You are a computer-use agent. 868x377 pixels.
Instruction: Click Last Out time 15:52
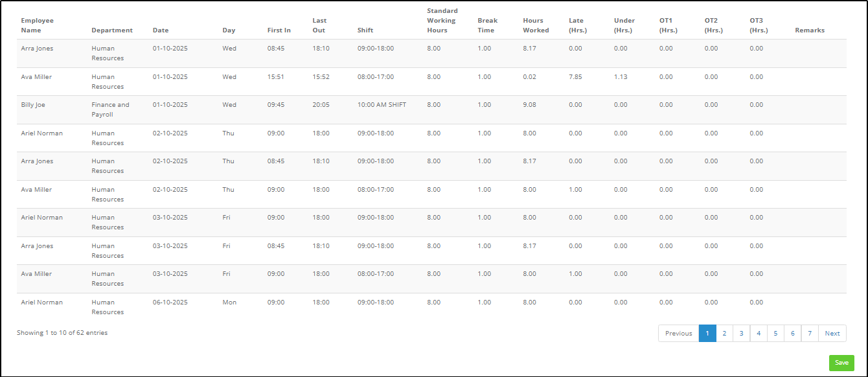[321, 77]
